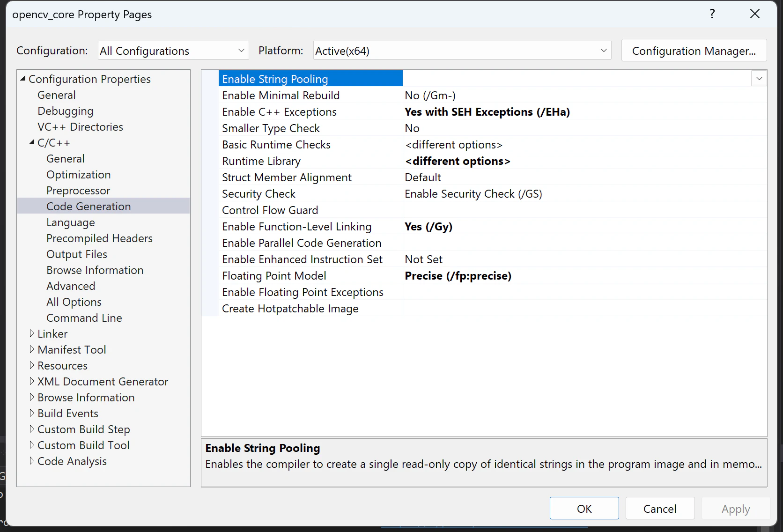Expand the Resources node

32,365
